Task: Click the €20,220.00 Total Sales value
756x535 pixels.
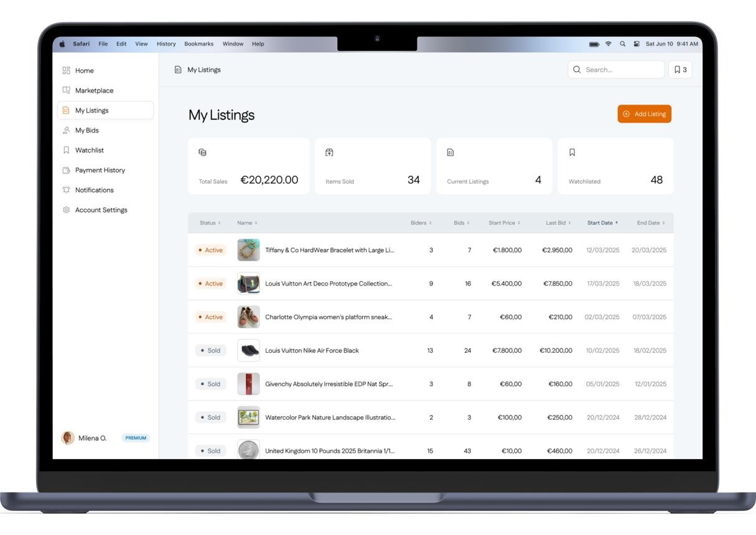Action: click(x=269, y=180)
